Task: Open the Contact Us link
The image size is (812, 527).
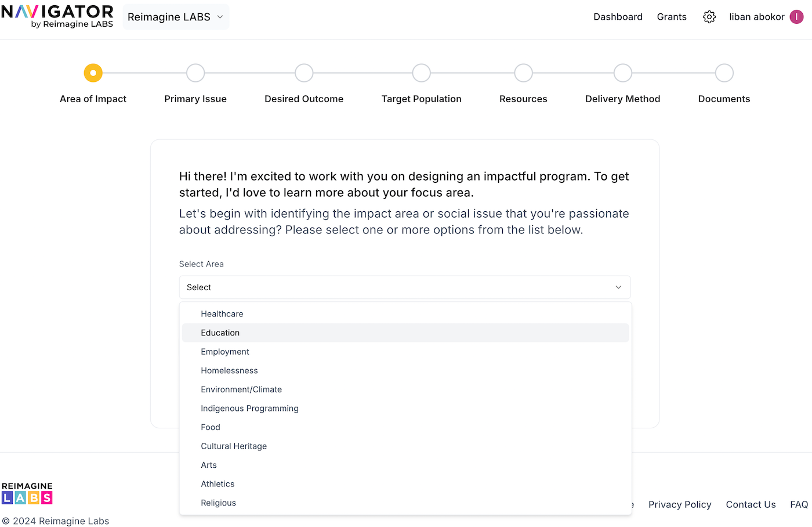Action: click(x=751, y=504)
